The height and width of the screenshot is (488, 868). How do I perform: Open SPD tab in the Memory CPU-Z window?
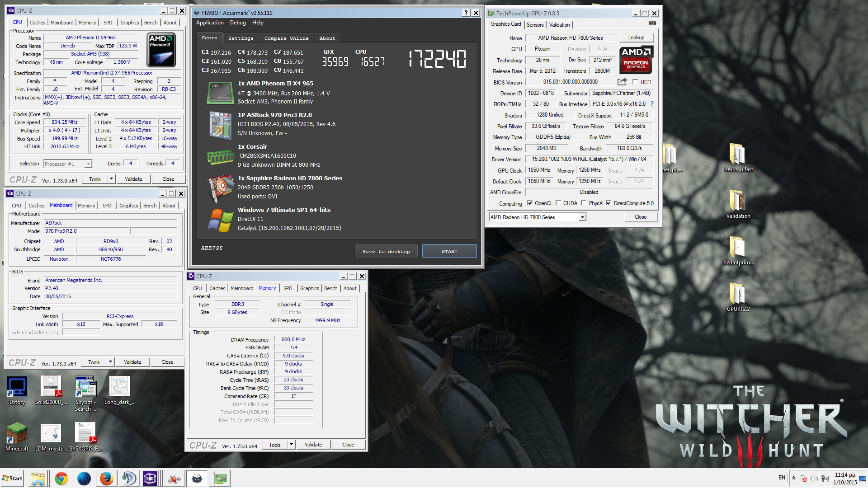(288, 288)
